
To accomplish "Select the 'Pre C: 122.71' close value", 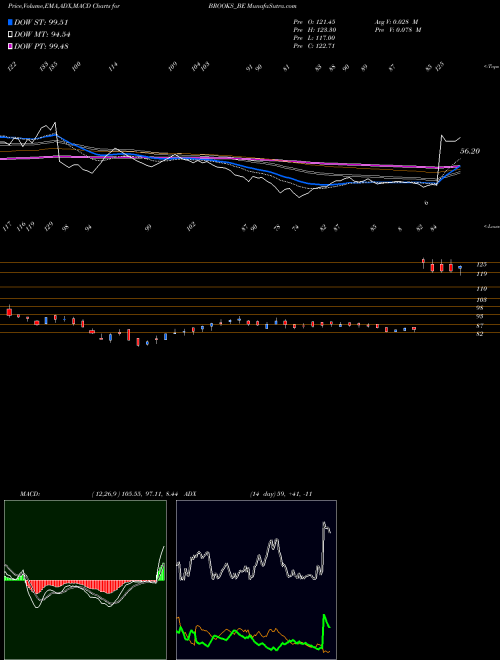I will click(x=314, y=46).
